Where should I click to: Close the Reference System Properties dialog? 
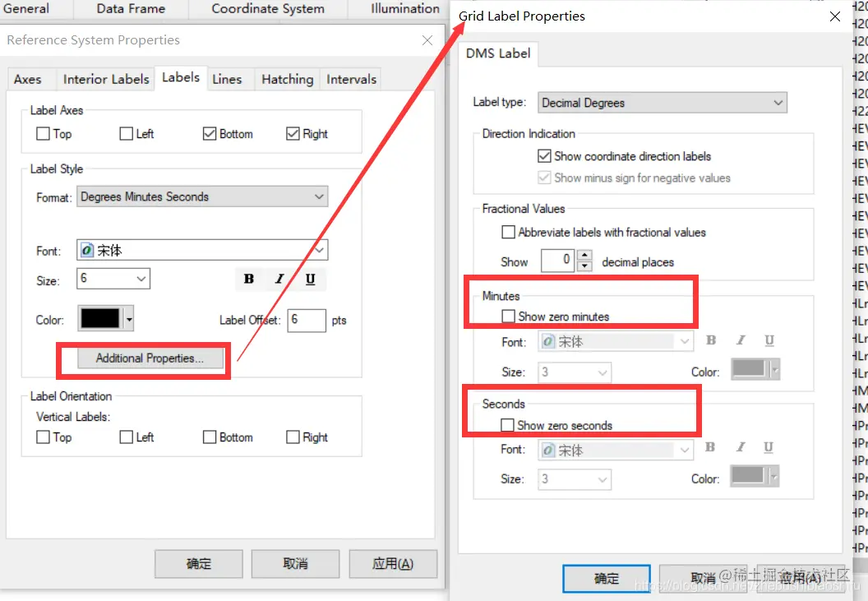coord(427,40)
